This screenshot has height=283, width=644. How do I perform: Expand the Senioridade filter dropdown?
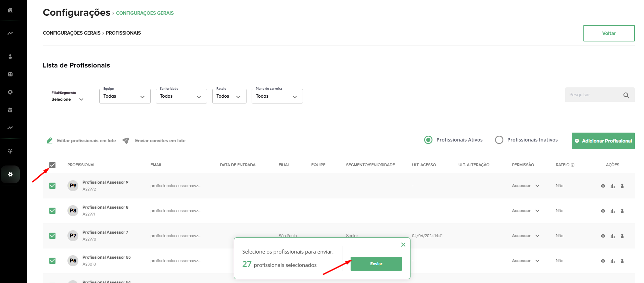tap(181, 96)
